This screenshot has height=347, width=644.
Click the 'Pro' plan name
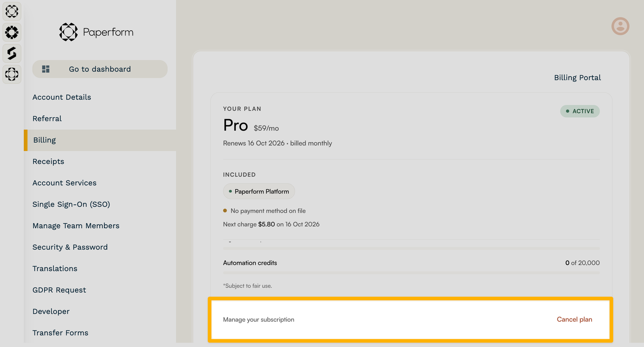(x=236, y=125)
